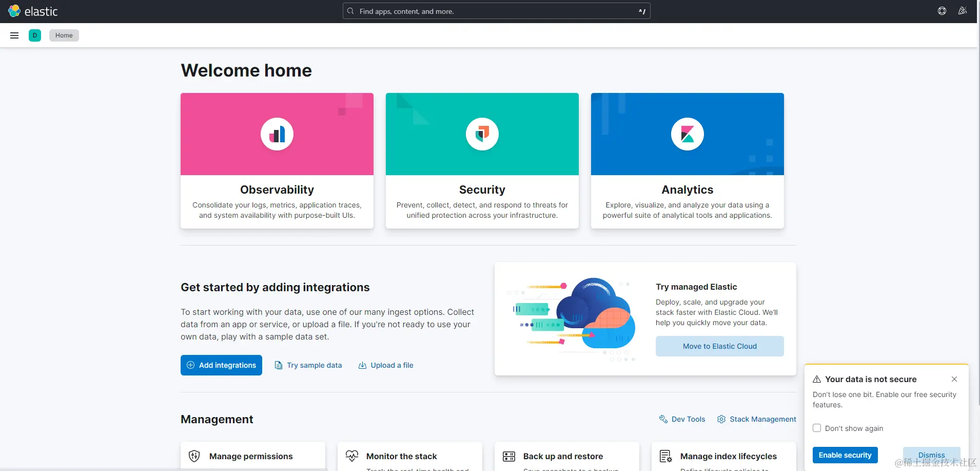Click the warning triangle icon in the security toast
The image size is (980, 471).
[817, 379]
